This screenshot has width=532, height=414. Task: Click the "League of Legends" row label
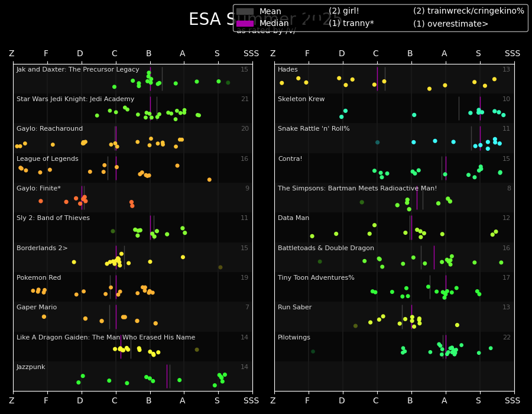[47, 159]
